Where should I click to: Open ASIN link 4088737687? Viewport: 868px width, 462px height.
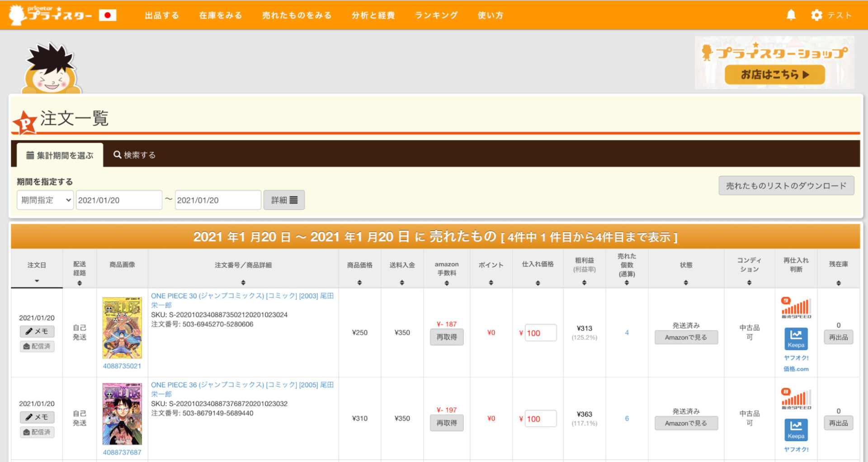[122, 452]
